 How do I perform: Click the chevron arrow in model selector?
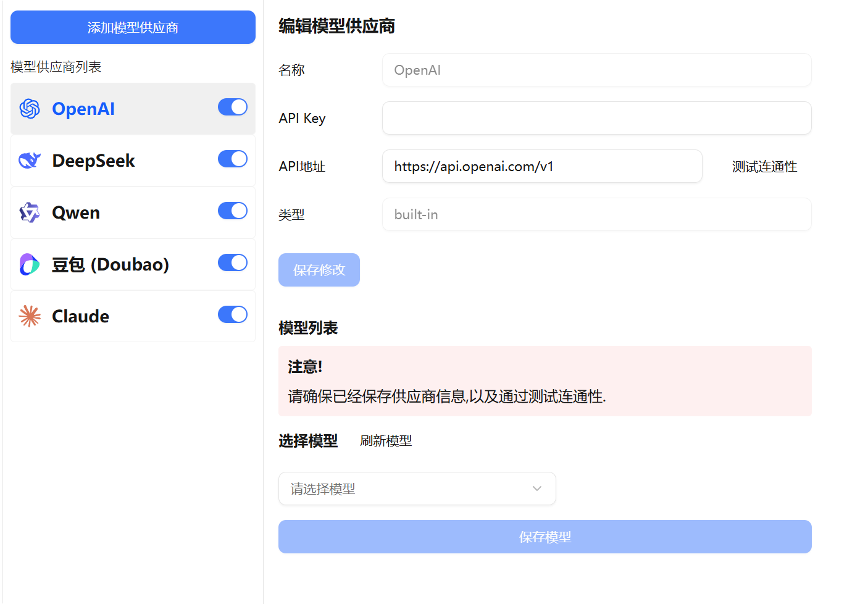536,489
